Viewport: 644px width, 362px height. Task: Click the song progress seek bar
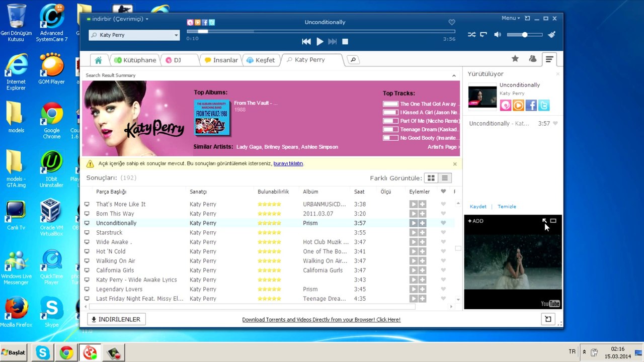320,31
